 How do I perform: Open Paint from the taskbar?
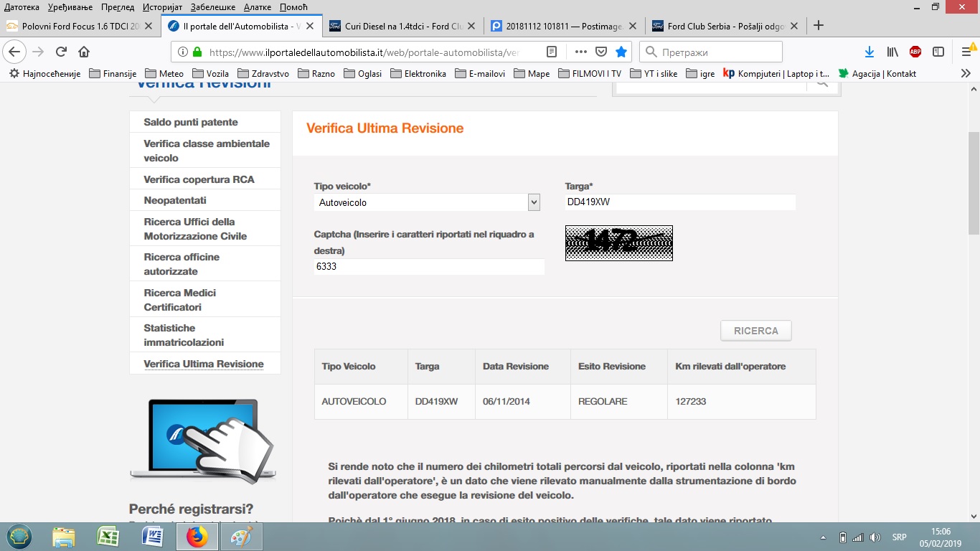(x=241, y=537)
